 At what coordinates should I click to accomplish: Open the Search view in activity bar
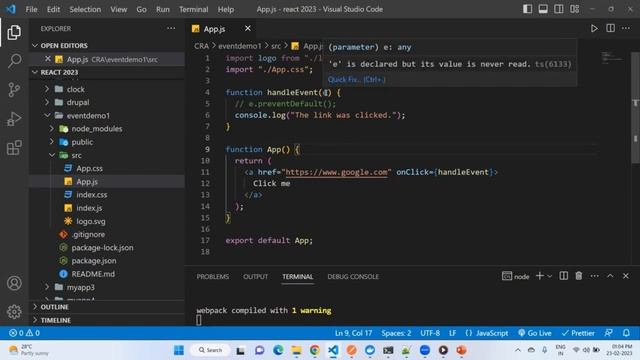coord(14,61)
